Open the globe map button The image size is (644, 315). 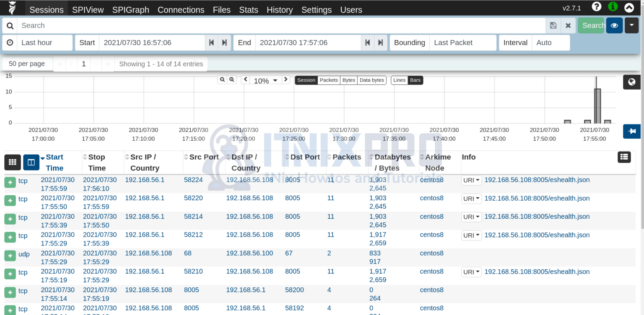tap(632, 82)
